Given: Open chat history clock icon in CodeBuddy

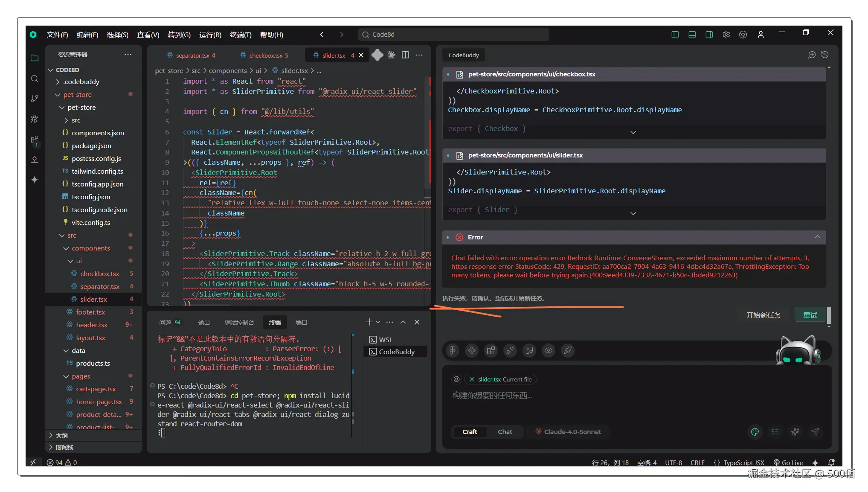Looking at the screenshot, I should tap(825, 55).
